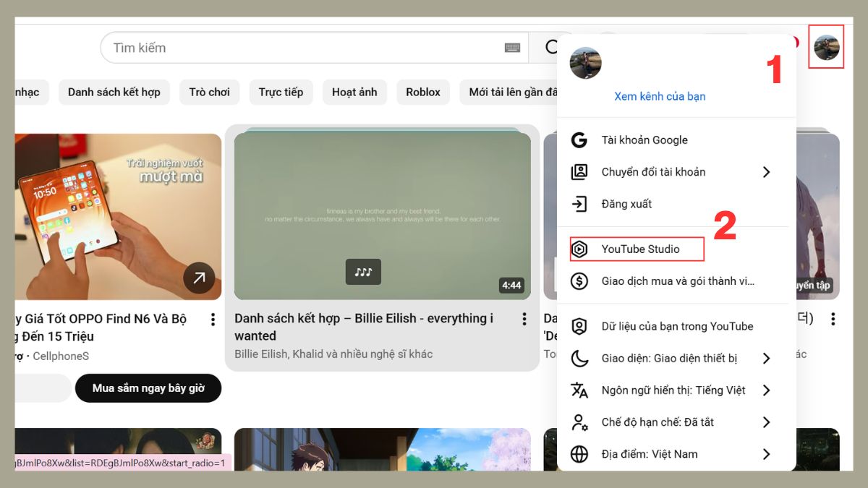Expand the Chế độ hạn chế chevron
The image size is (868, 488).
[x=766, y=422]
